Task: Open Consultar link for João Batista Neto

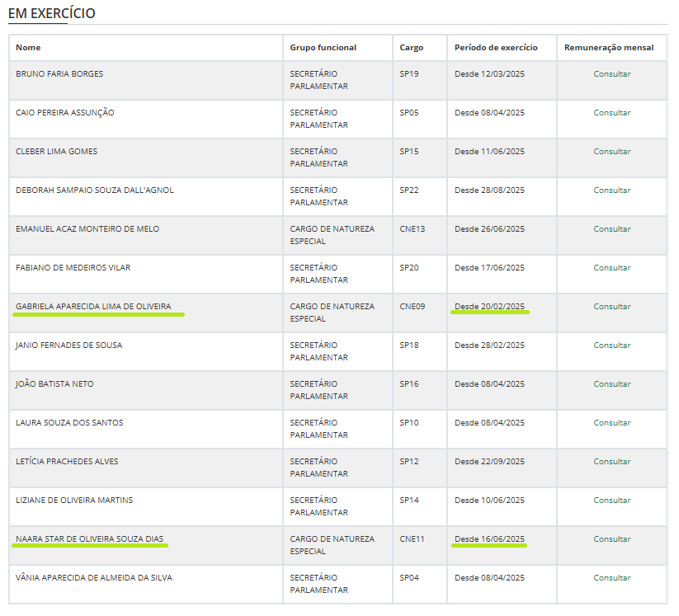Action: 611,384
